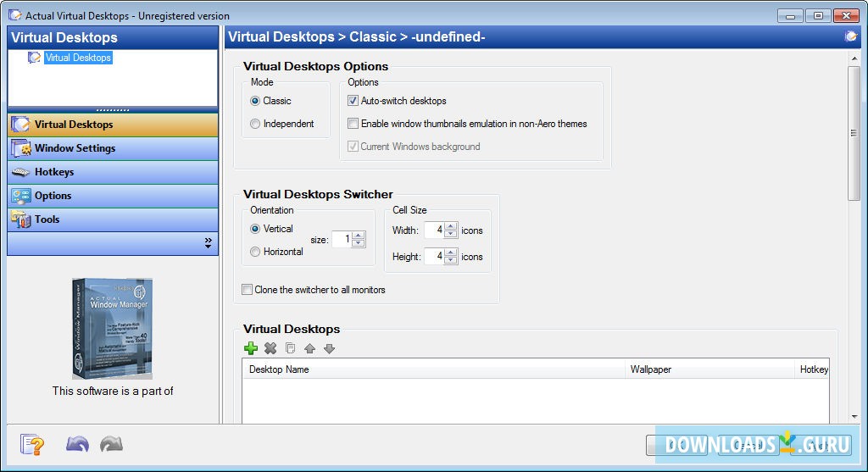Click the 'This software is a part of' text
Viewport: 868px width, 472px height.
coord(113,391)
